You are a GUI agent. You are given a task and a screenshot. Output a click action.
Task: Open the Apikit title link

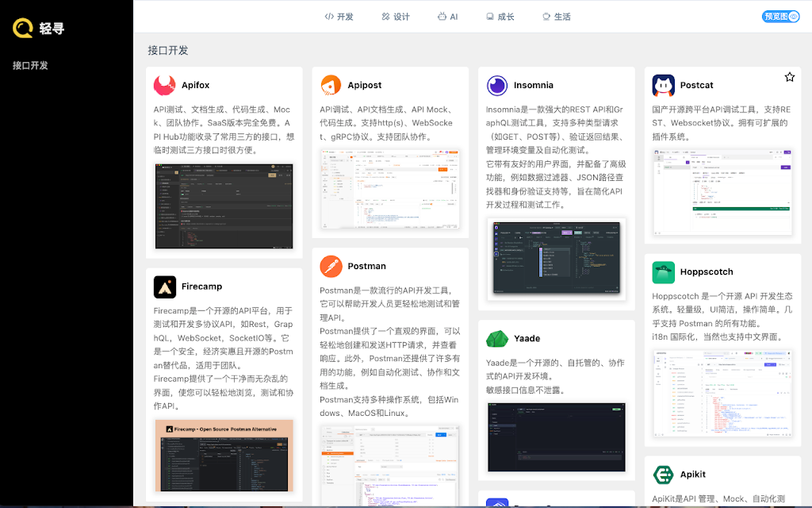[x=693, y=475]
